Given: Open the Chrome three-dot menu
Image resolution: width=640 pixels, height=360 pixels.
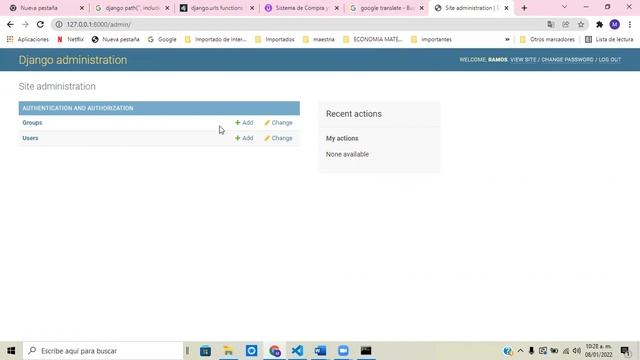Looking at the screenshot, I should coord(630,24).
